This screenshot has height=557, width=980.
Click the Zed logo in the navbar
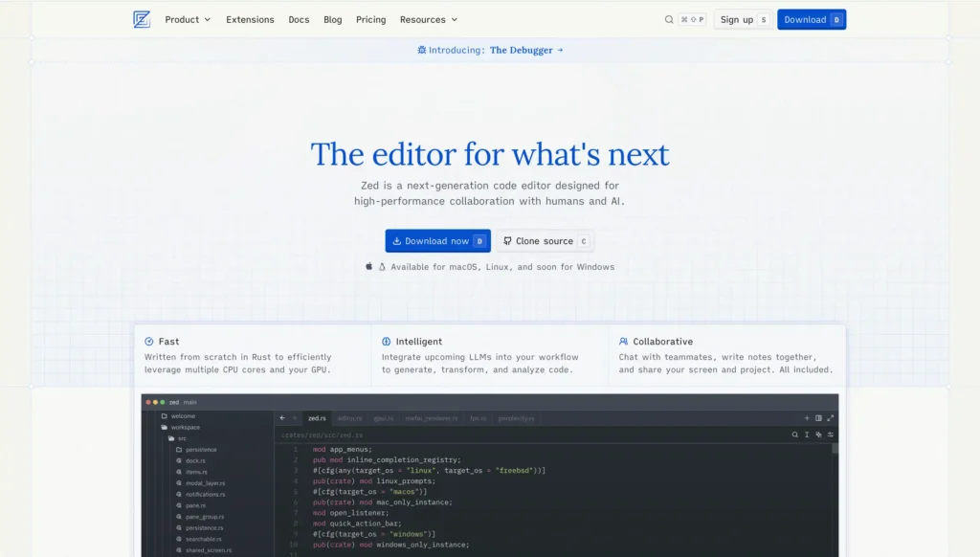142,19
